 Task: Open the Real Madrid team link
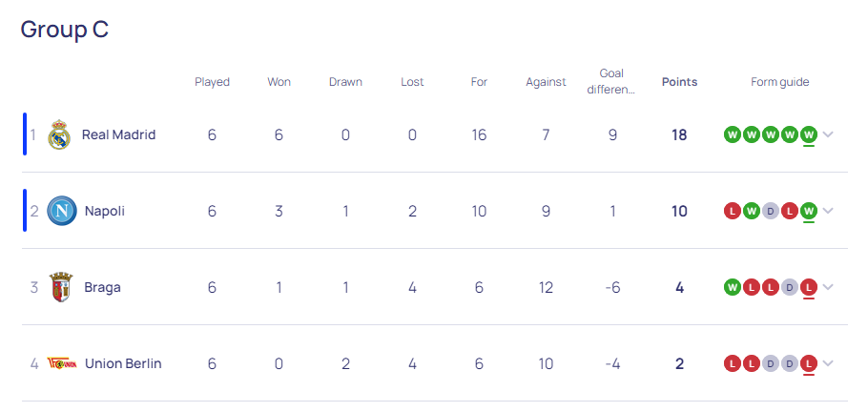point(118,134)
